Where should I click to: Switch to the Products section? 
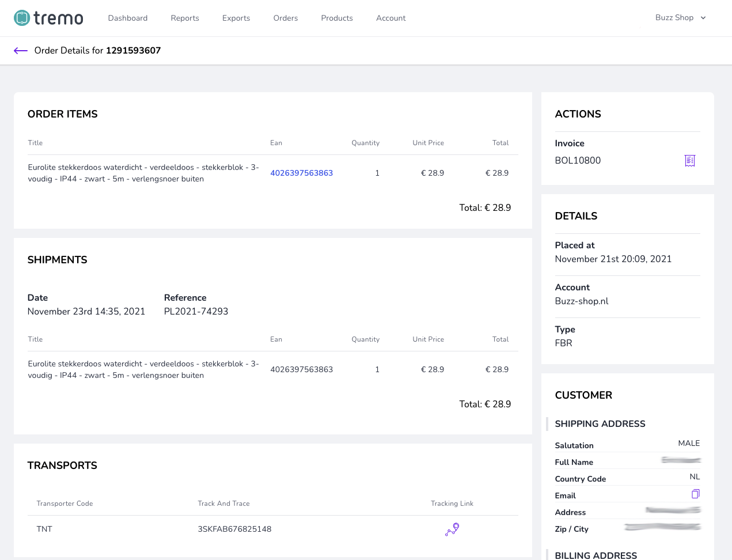pos(337,18)
